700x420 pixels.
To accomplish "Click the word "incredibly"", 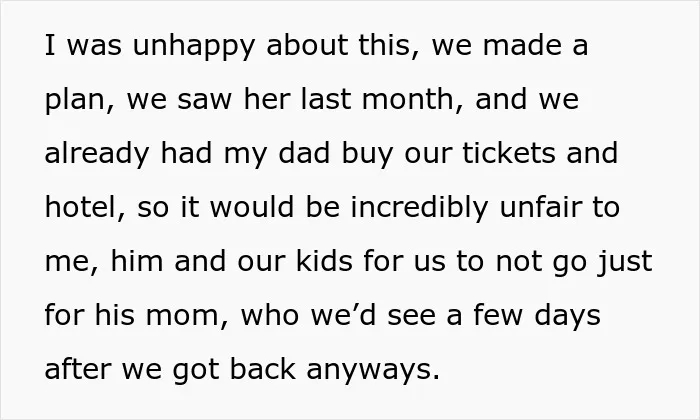I will [419, 209].
